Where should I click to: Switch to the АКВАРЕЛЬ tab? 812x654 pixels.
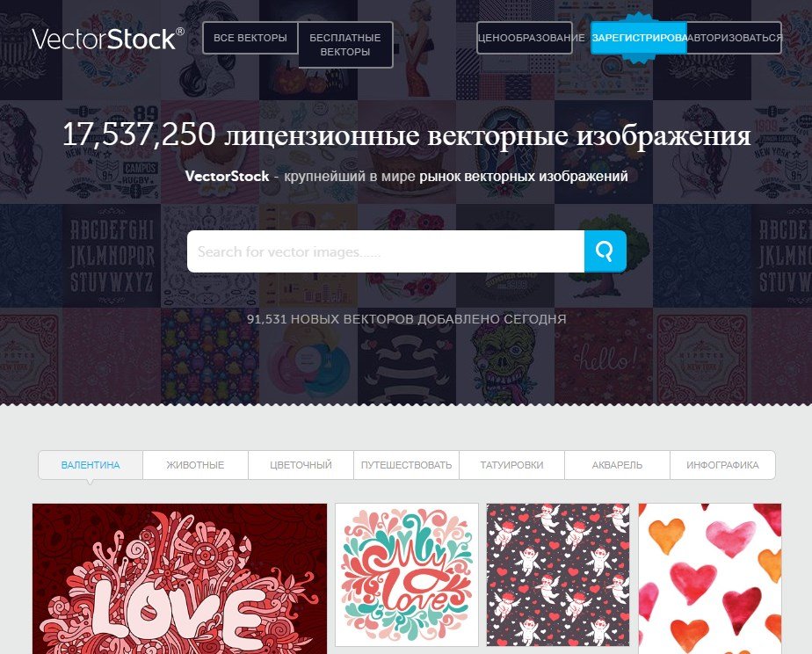(x=617, y=465)
